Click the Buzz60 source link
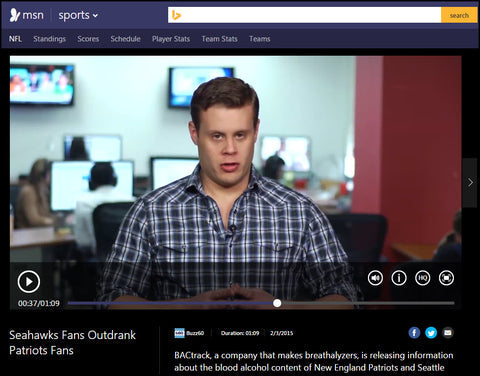Viewport: 480px width, 376px height. click(195, 333)
